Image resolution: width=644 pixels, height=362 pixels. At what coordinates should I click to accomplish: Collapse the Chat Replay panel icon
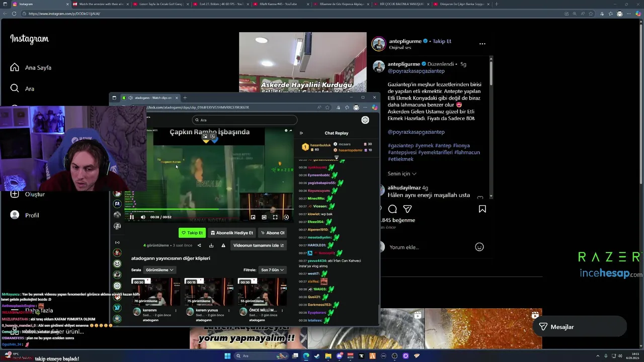[x=301, y=133]
